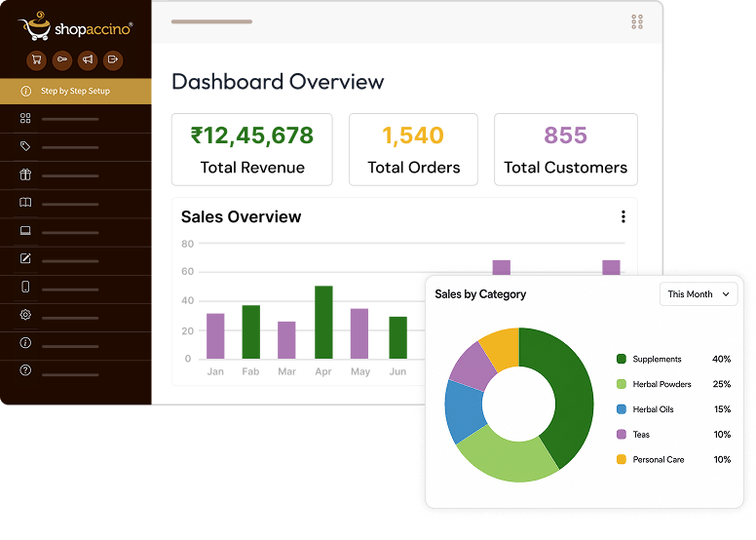Open Sales Overview three-dot menu

[x=624, y=216]
